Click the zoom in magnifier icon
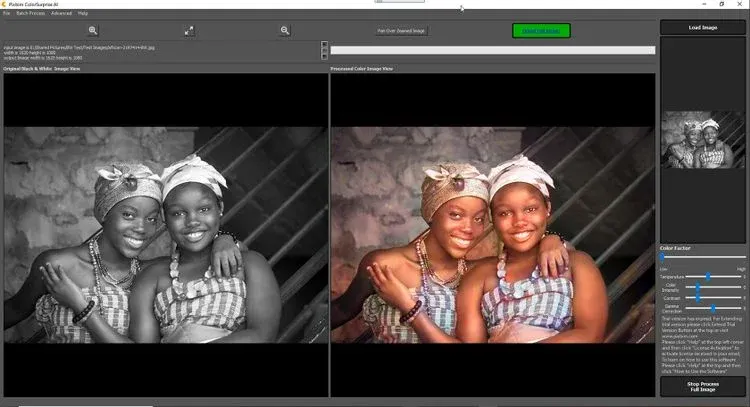The width and height of the screenshot is (750, 407). 93,31
